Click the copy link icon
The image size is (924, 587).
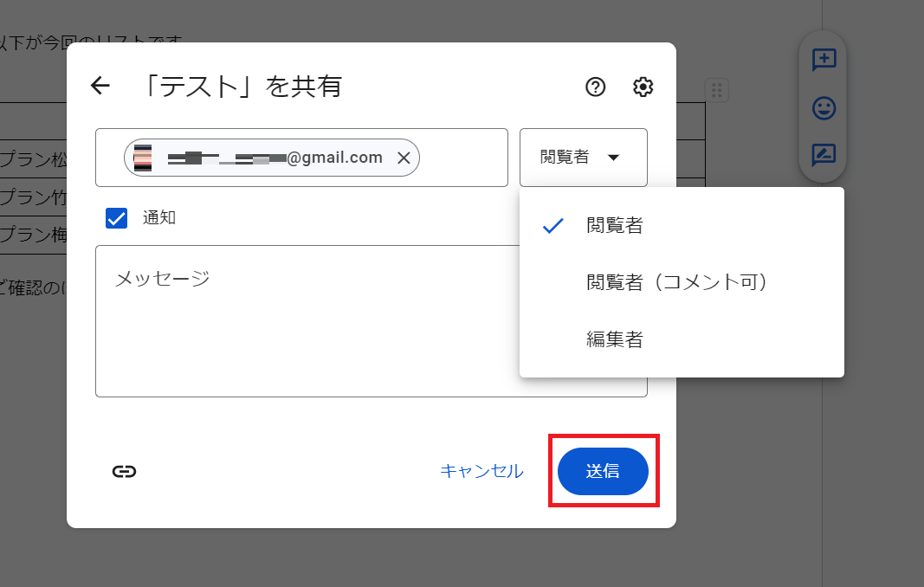click(124, 471)
